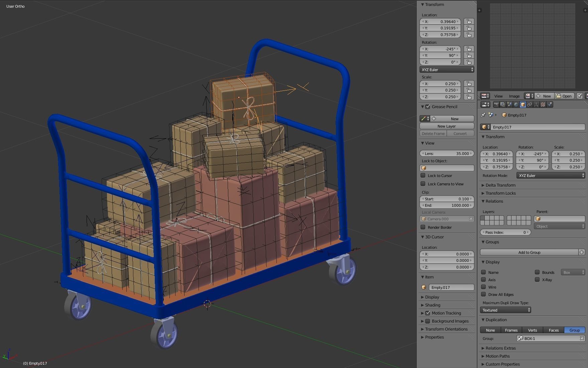The image size is (588, 368).
Task: Click lock icon for Location Z
Action: click(469, 35)
